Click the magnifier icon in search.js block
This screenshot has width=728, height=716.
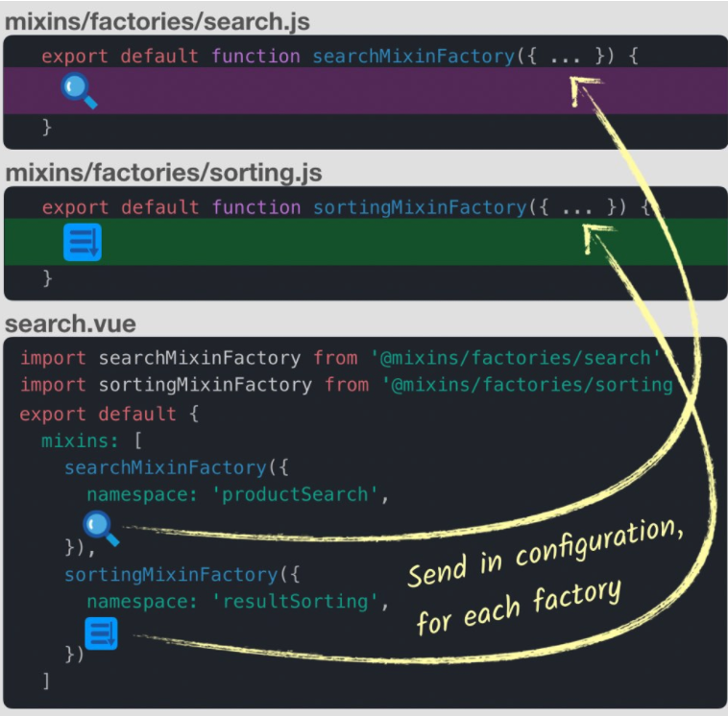point(79,90)
